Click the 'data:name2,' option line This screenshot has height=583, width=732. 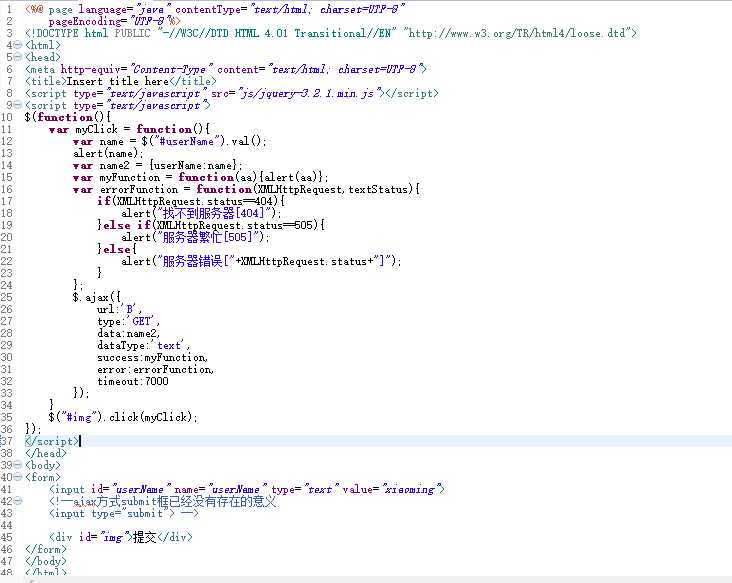point(128,333)
